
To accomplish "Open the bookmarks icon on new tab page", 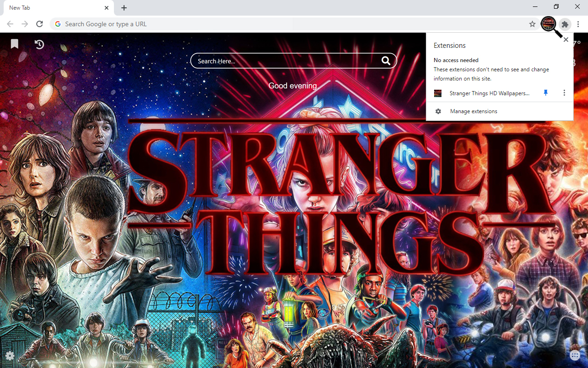I will (x=15, y=44).
